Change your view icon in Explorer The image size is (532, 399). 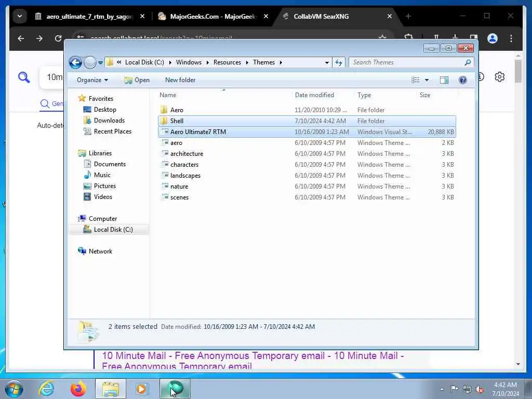(x=415, y=80)
